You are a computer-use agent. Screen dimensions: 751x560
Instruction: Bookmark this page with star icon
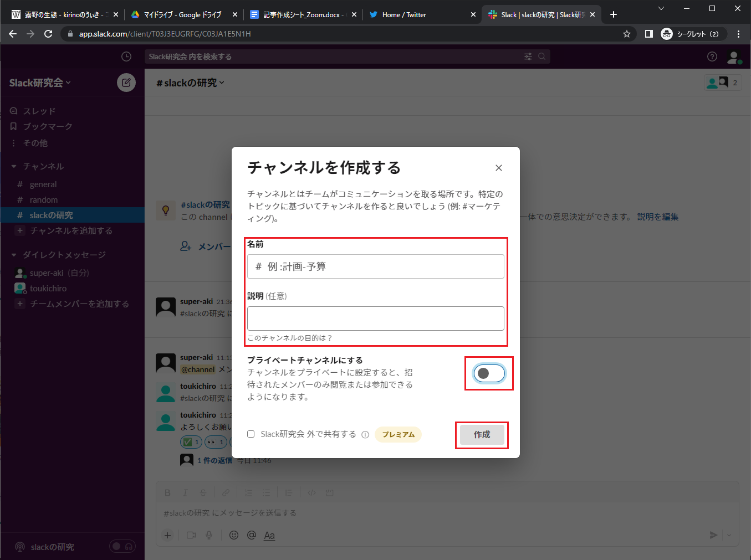coord(627,34)
